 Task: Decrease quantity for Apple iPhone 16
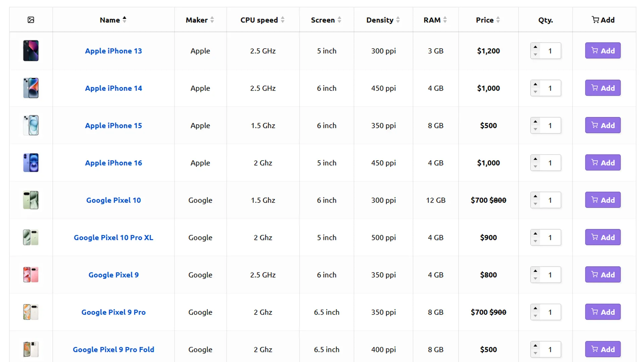[x=535, y=167]
